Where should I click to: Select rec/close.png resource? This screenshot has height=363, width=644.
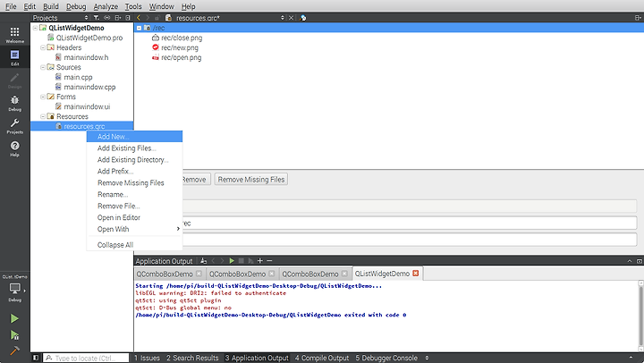(x=182, y=38)
